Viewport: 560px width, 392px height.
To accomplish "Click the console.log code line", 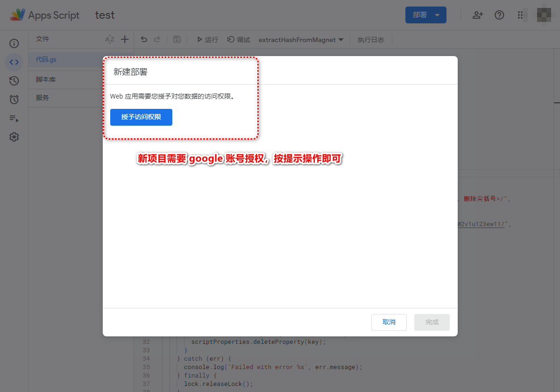I will pos(273,367).
